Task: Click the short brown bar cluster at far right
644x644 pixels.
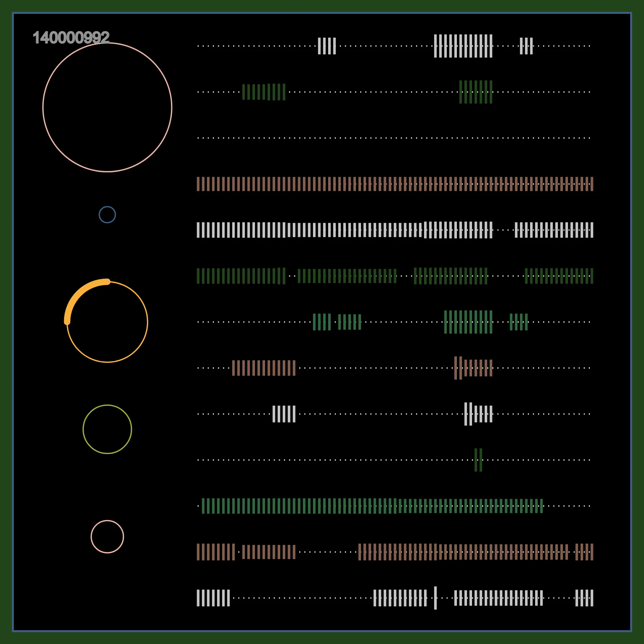Action: click(584, 552)
